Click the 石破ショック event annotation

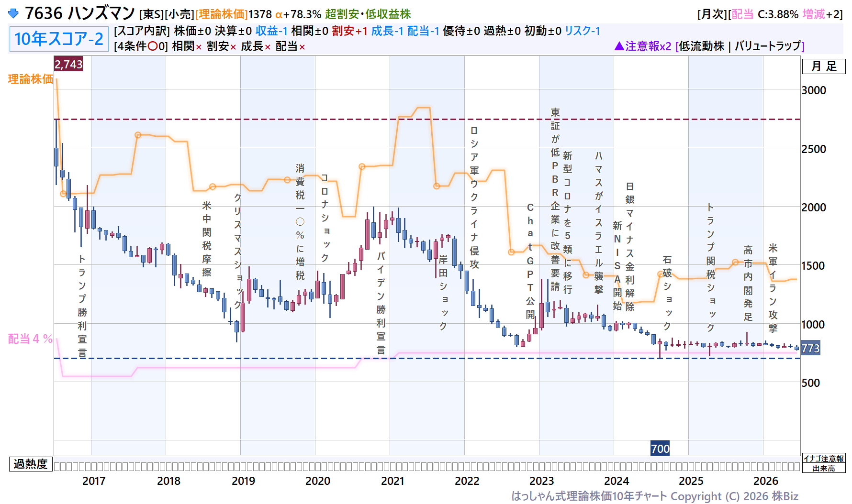(667, 293)
